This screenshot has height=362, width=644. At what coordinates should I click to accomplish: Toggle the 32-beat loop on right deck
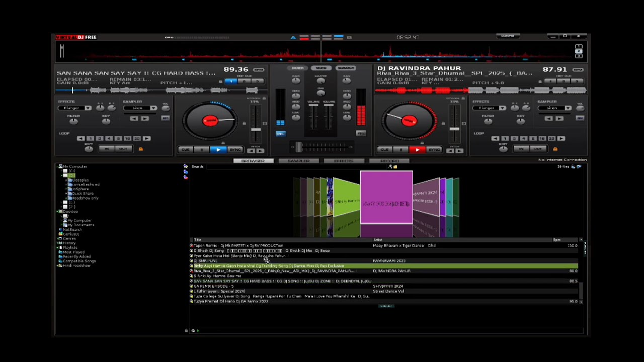point(551,138)
